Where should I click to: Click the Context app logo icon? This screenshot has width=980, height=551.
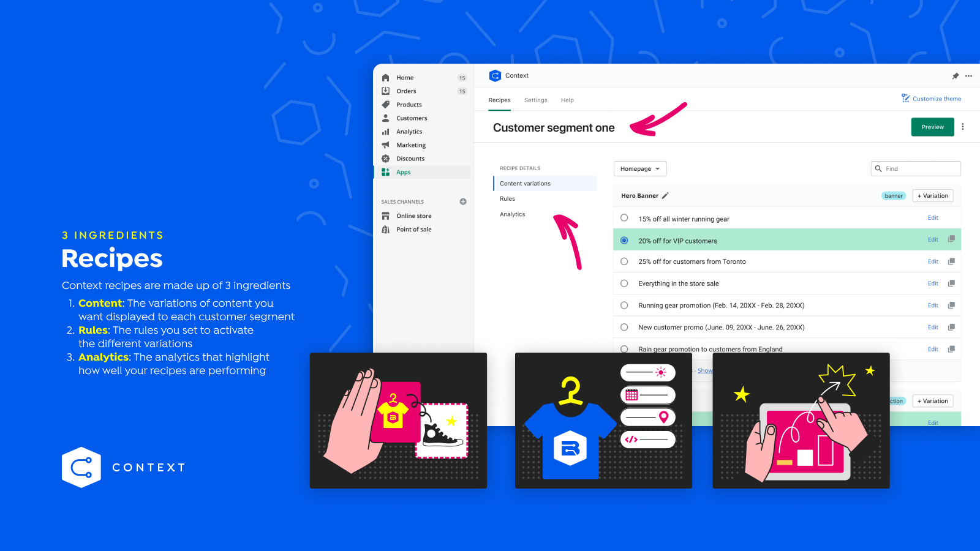(x=494, y=75)
